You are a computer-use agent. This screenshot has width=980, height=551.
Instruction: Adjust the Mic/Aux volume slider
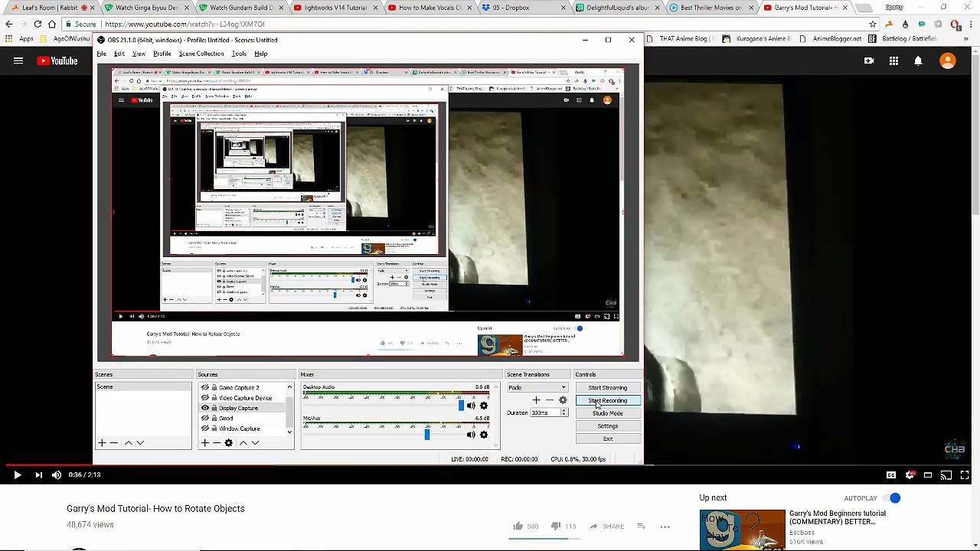click(x=426, y=435)
